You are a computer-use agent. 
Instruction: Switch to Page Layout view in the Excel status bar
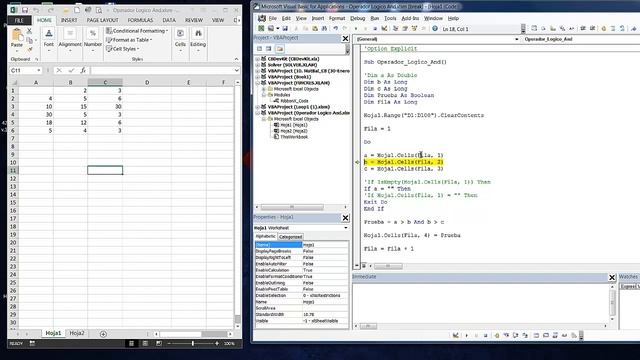(145, 344)
